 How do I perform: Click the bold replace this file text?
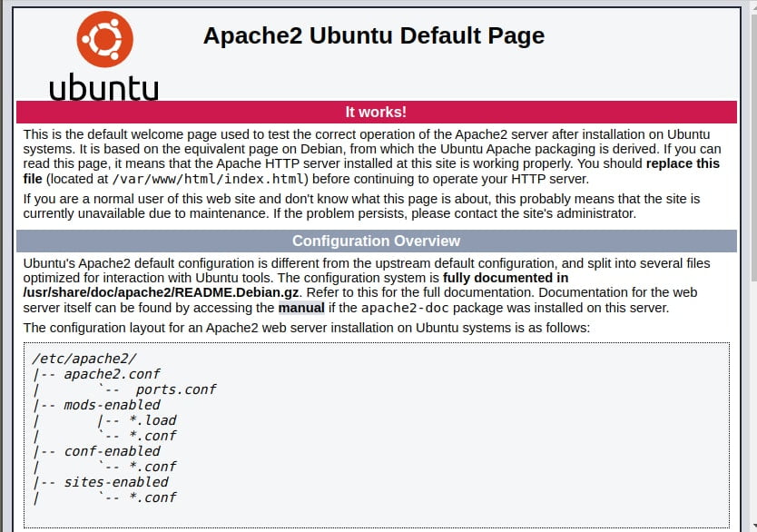(681, 163)
